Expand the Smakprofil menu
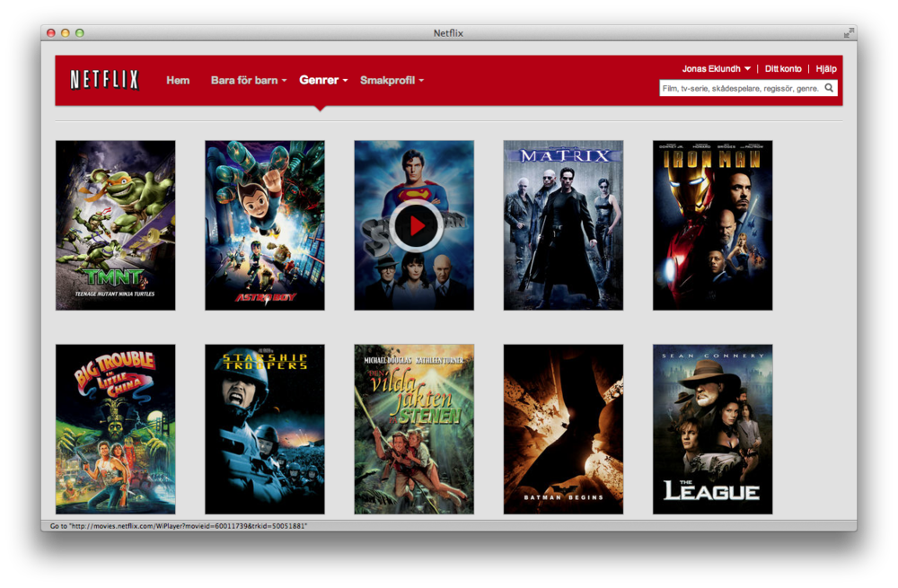Viewport: 898px width, 588px height. 392,81
